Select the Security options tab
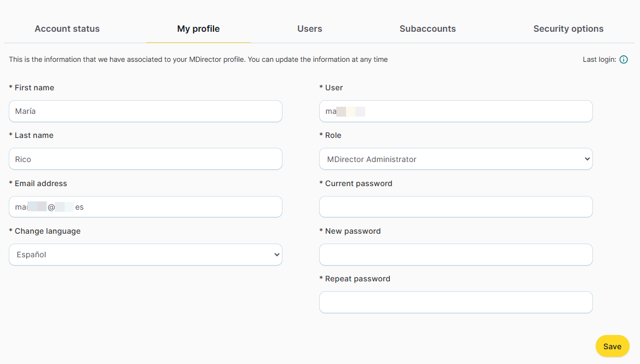 click(x=568, y=29)
